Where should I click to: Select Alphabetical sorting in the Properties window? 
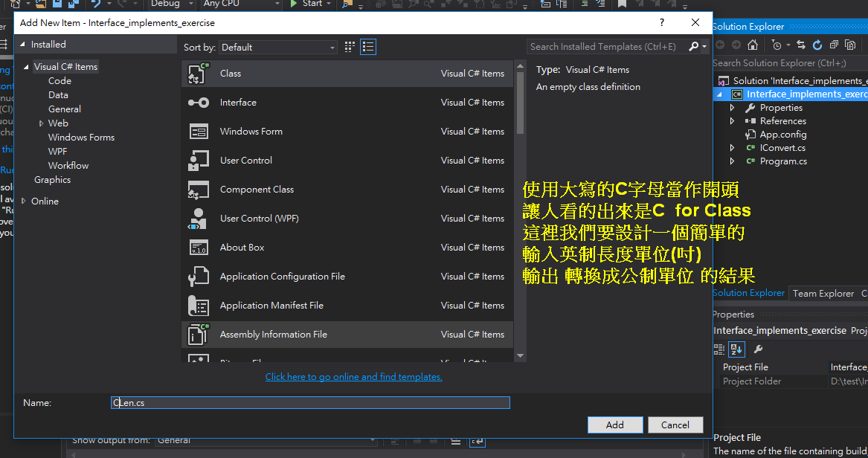coord(736,349)
